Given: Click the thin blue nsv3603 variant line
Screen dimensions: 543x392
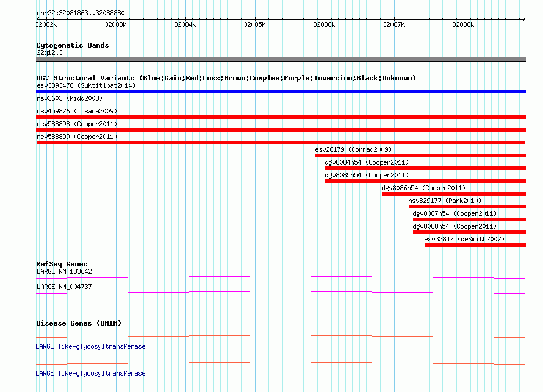Looking at the screenshot, I should [x=281, y=104].
